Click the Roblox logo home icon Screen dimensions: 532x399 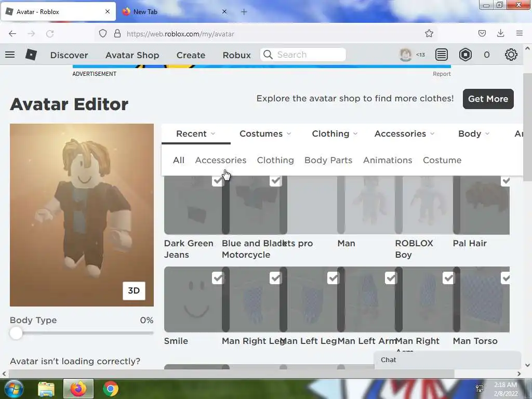tap(31, 54)
